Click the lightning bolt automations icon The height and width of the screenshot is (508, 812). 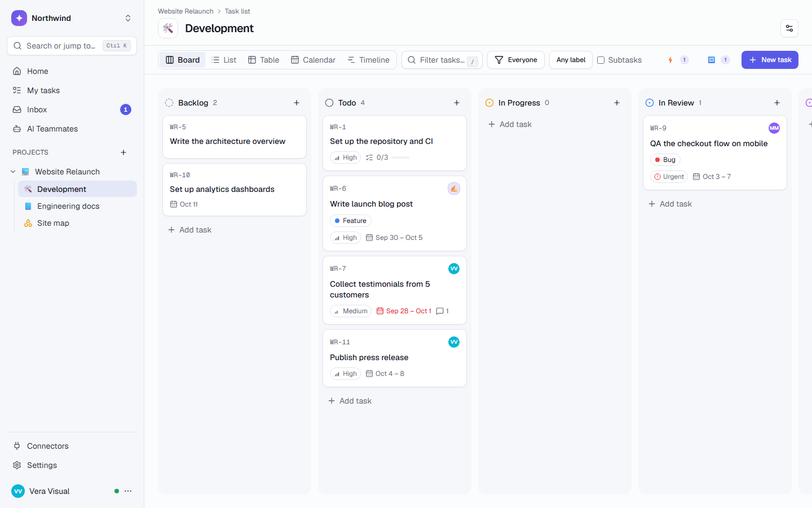pos(670,60)
